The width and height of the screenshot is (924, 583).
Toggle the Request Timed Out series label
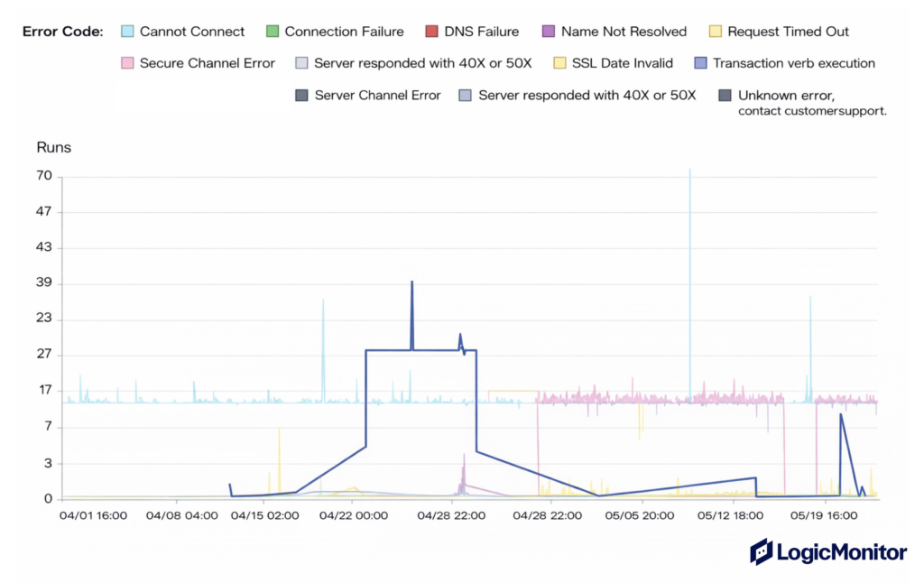pos(788,32)
